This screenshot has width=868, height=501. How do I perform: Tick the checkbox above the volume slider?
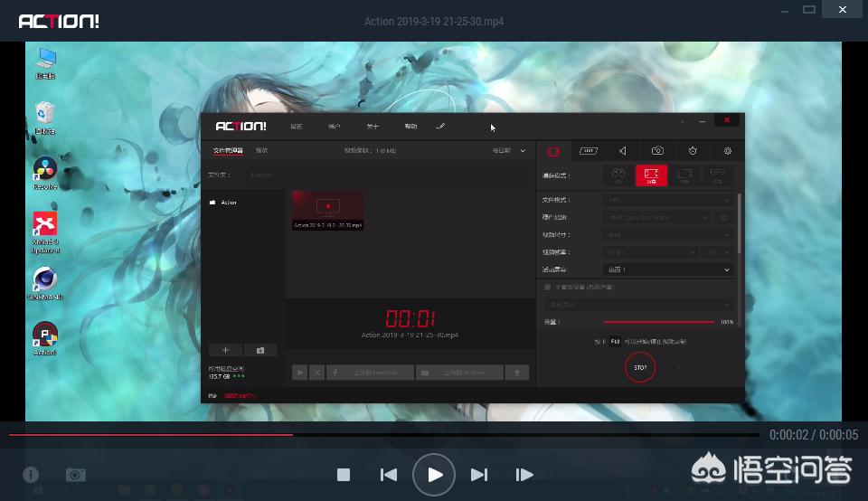[547, 287]
